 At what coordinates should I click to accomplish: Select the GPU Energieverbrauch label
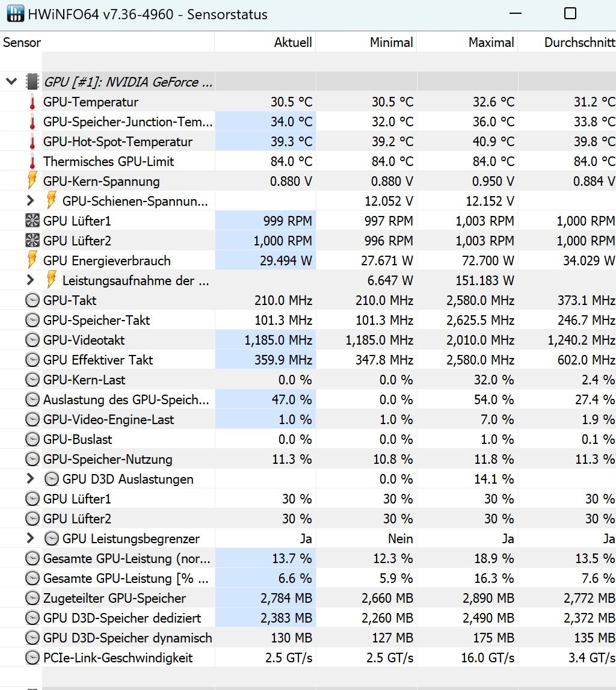[x=107, y=260]
